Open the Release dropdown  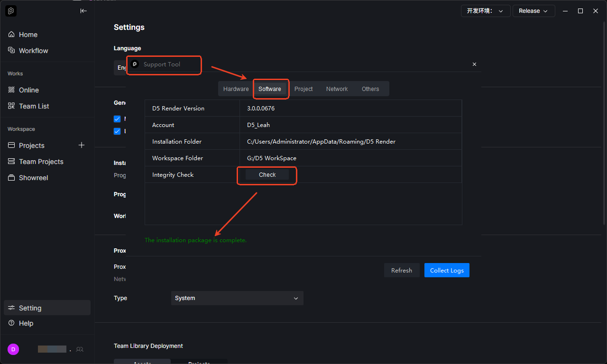(x=533, y=11)
